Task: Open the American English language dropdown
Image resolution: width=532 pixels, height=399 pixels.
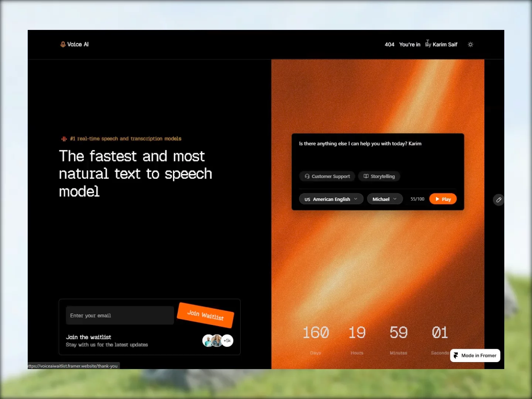Action: [x=331, y=199]
